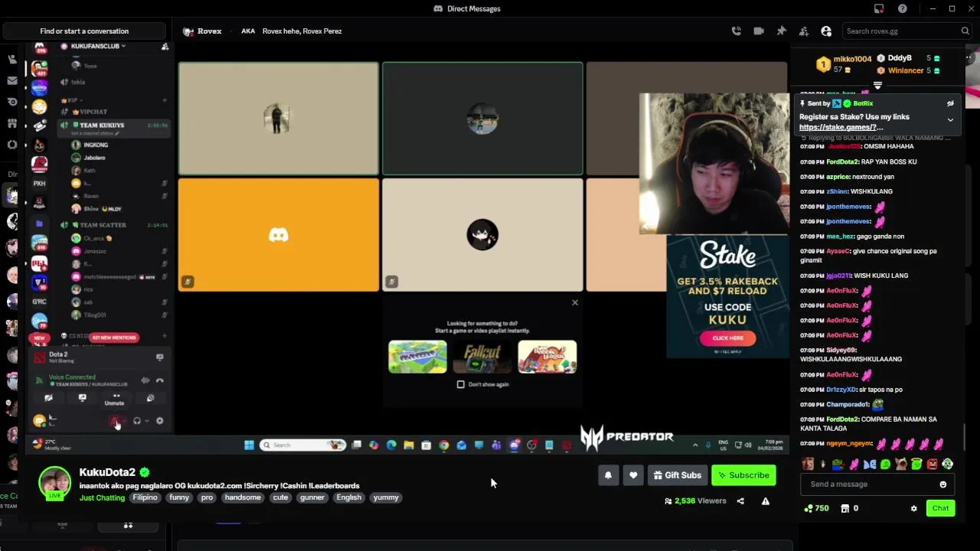Open channel points 750 balance
This screenshot has height=551, width=980.
[x=816, y=508]
